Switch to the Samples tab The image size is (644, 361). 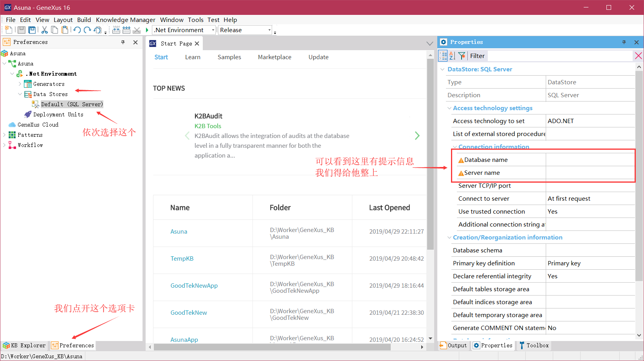[x=229, y=57]
